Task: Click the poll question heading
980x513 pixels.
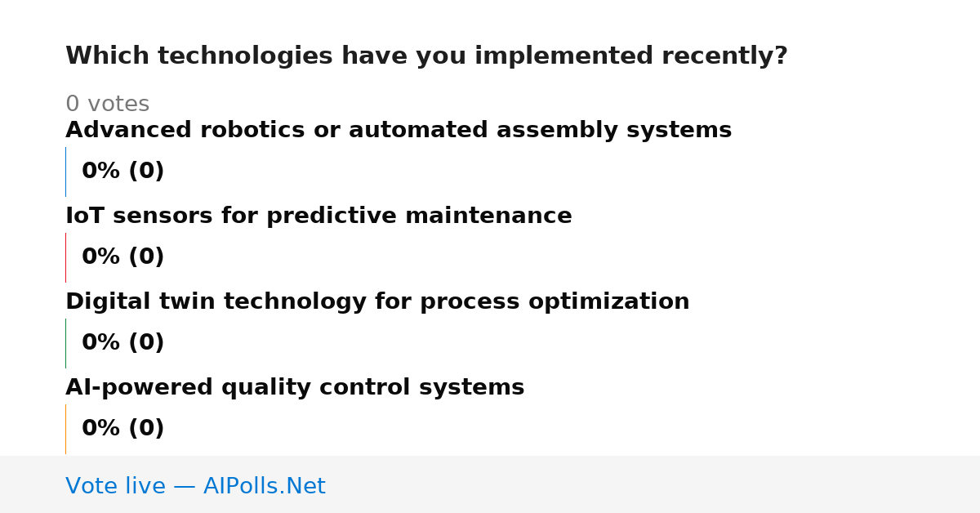Action: [x=426, y=56]
